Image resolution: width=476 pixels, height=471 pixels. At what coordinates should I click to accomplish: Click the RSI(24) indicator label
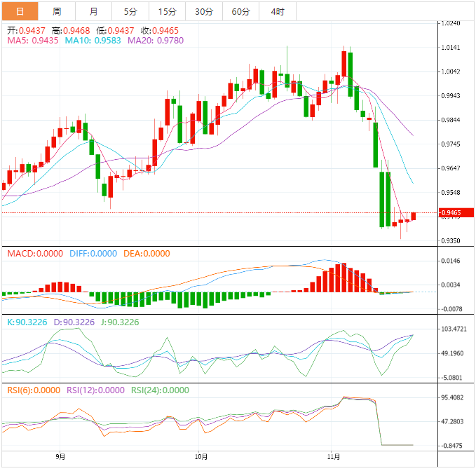(160, 390)
